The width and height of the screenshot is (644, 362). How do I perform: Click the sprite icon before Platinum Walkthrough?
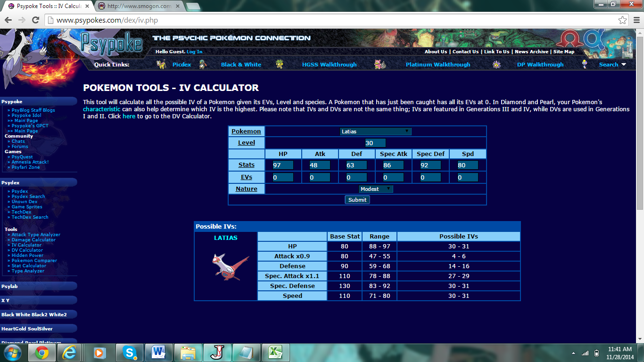(380, 65)
